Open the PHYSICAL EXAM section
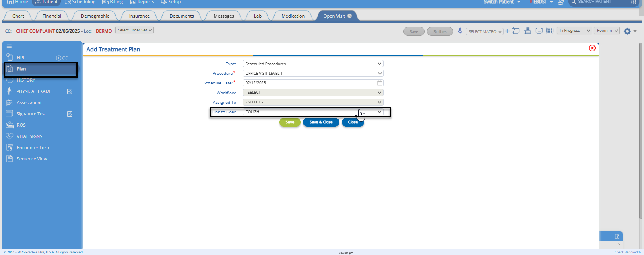The image size is (644, 255). coord(33,91)
